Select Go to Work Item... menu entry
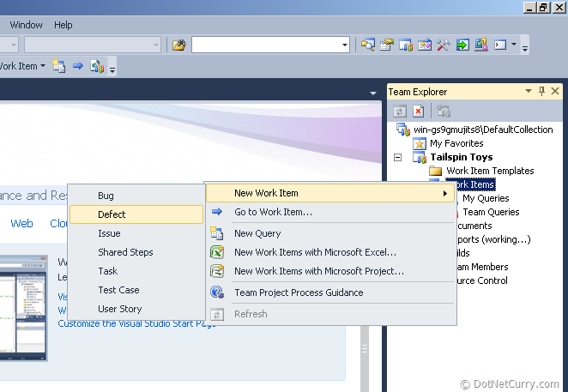This screenshot has width=568, height=392. click(x=330, y=212)
